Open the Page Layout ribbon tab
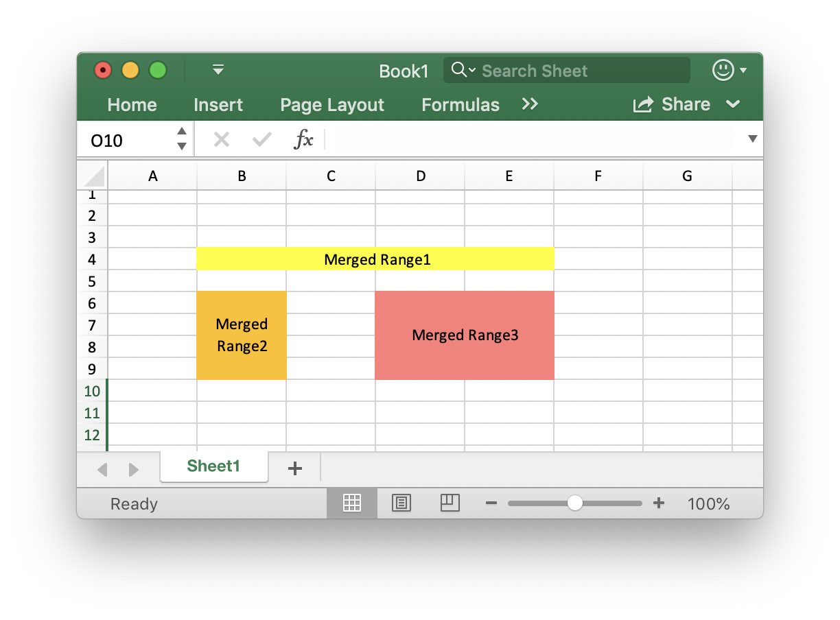The image size is (840, 620). click(x=331, y=104)
